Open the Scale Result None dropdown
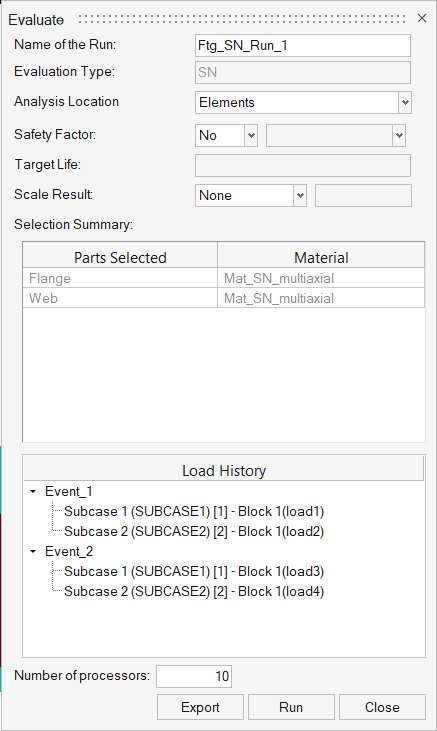This screenshot has height=731, width=437. pos(250,195)
